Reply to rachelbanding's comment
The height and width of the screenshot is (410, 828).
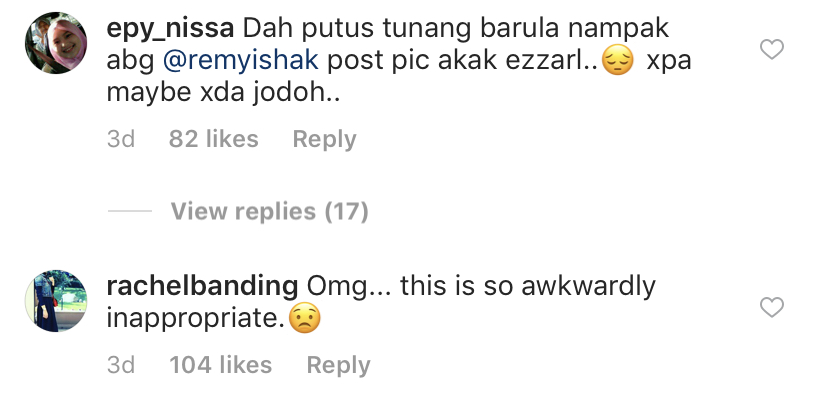click(x=338, y=365)
